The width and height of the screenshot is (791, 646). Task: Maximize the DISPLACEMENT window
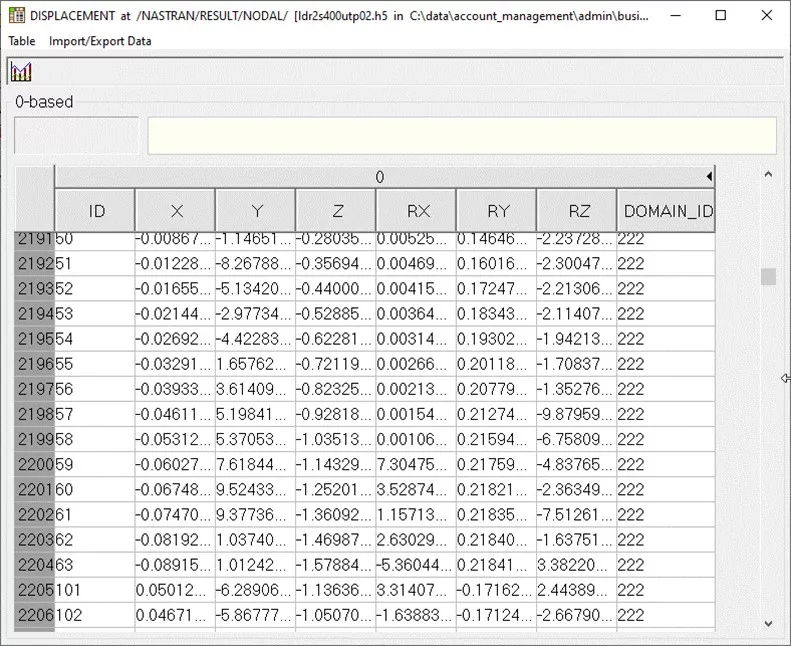click(x=721, y=16)
